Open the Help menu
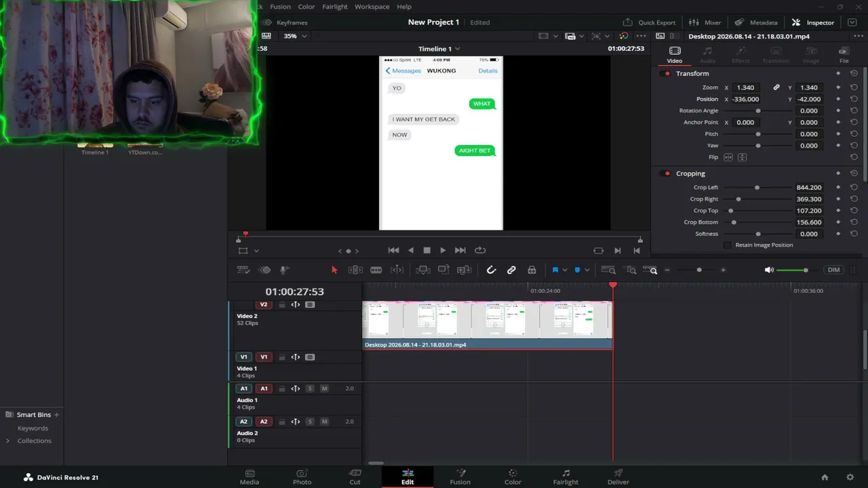The width and height of the screenshot is (868, 488). [x=404, y=7]
